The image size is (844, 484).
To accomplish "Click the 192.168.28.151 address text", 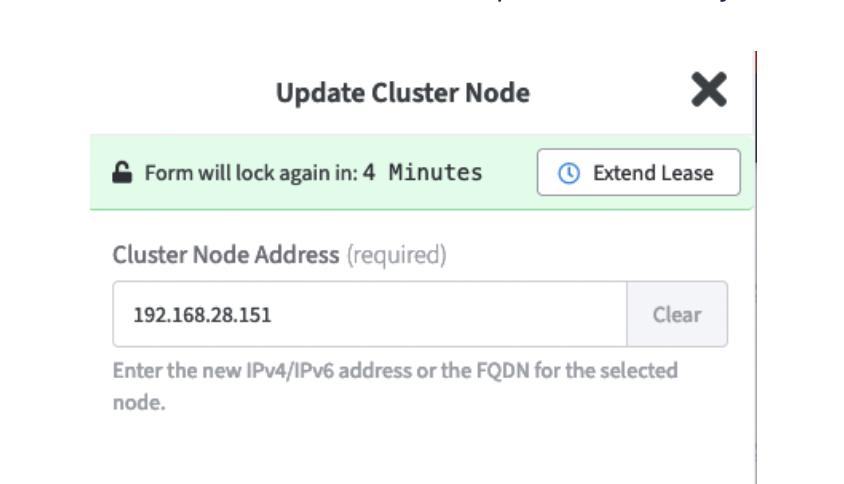I will point(202,315).
